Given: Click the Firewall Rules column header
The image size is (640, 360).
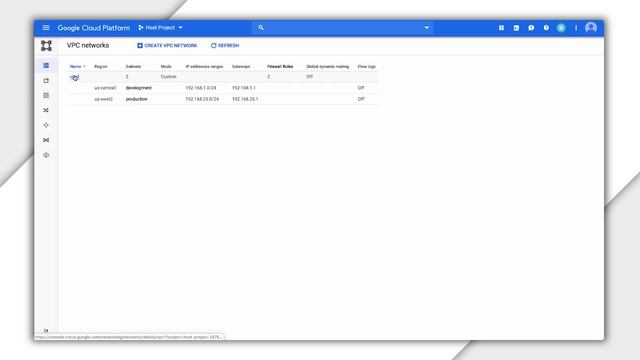Looking at the screenshot, I should [x=280, y=67].
